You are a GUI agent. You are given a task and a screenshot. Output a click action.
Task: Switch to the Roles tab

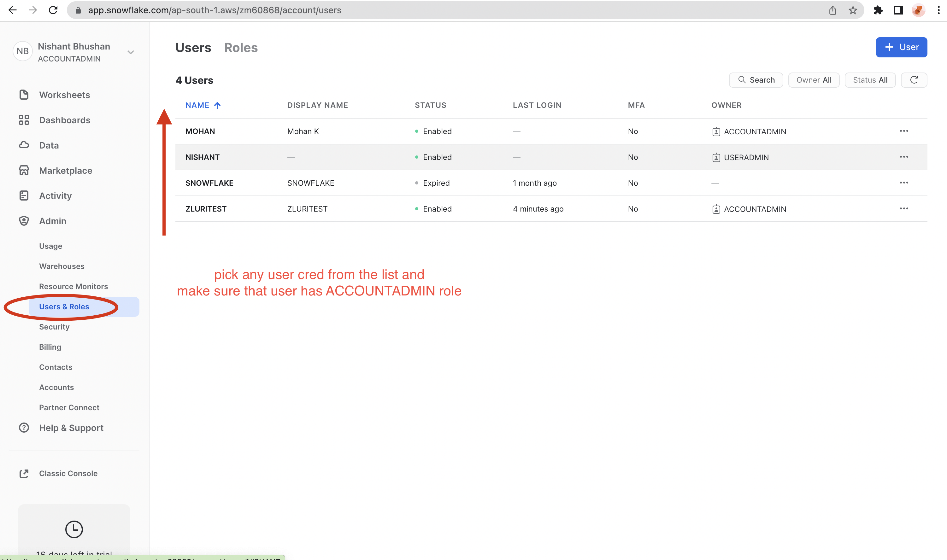pyautogui.click(x=241, y=48)
